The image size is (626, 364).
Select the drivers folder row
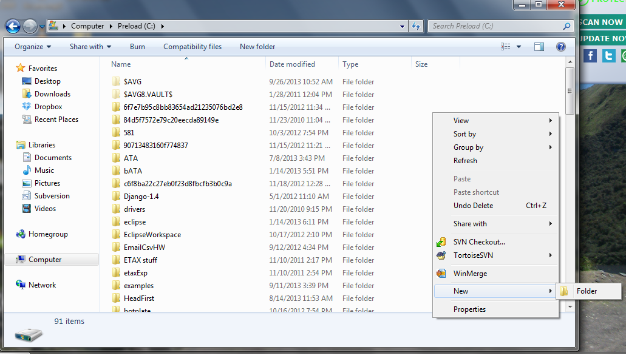click(243, 209)
